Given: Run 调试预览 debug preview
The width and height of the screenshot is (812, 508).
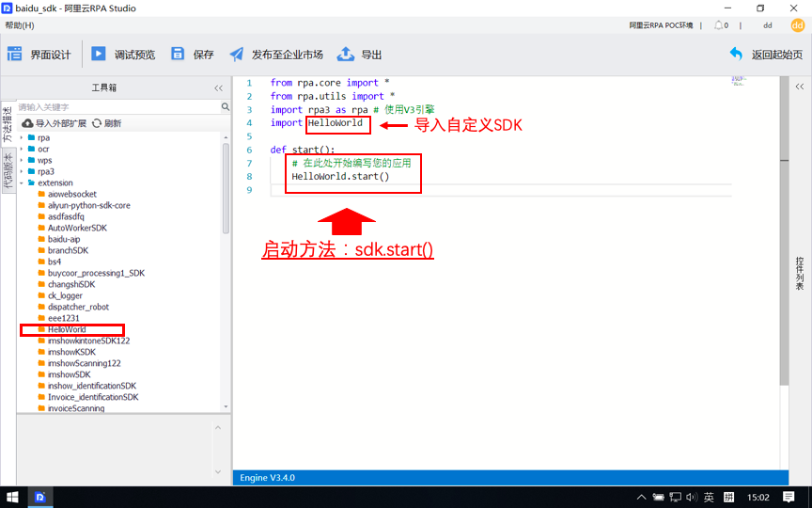Looking at the screenshot, I should (123, 55).
